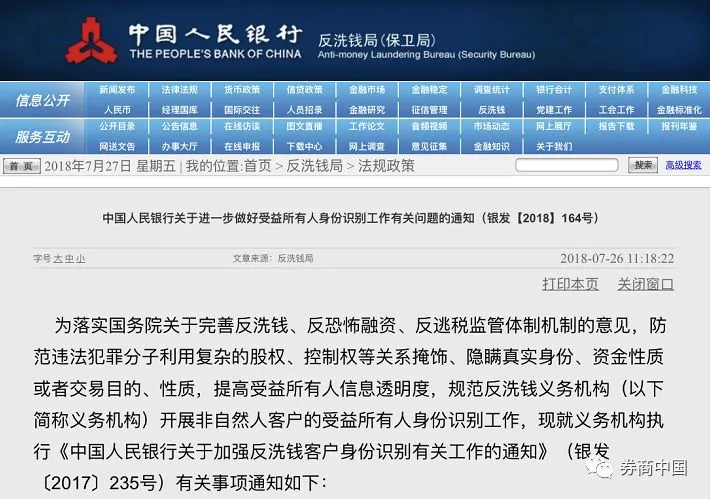Visit the 工会工作 page

617,110
